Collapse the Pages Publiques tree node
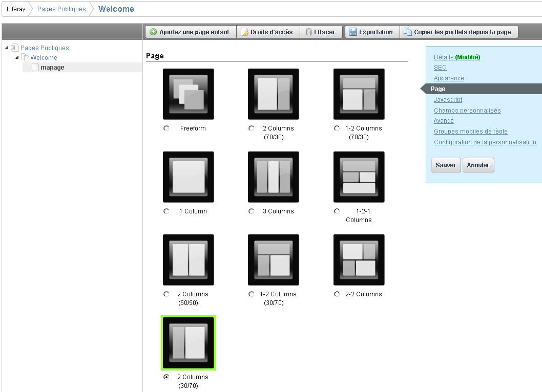The width and height of the screenshot is (542, 392). click(x=7, y=48)
